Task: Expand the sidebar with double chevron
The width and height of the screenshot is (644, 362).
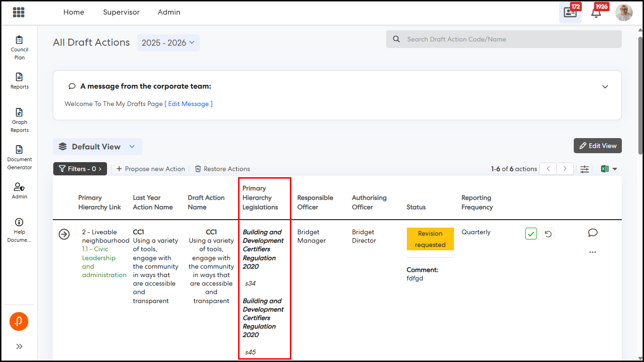Action: pyautogui.click(x=19, y=346)
